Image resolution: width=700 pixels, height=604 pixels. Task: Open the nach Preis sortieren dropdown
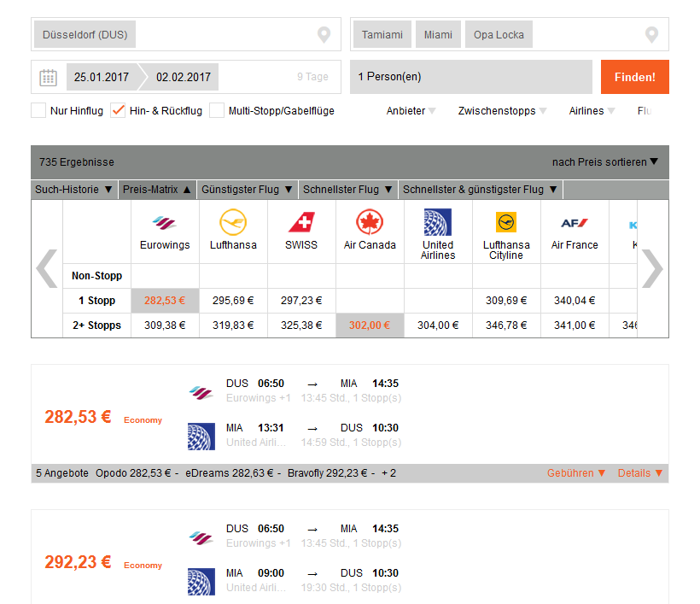tap(605, 161)
